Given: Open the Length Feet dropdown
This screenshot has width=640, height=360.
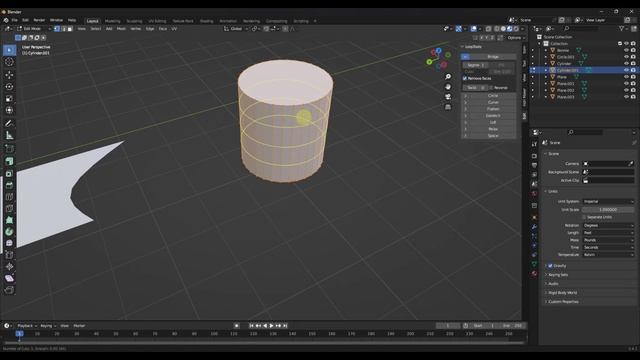Looking at the screenshot, I should point(608,233).
